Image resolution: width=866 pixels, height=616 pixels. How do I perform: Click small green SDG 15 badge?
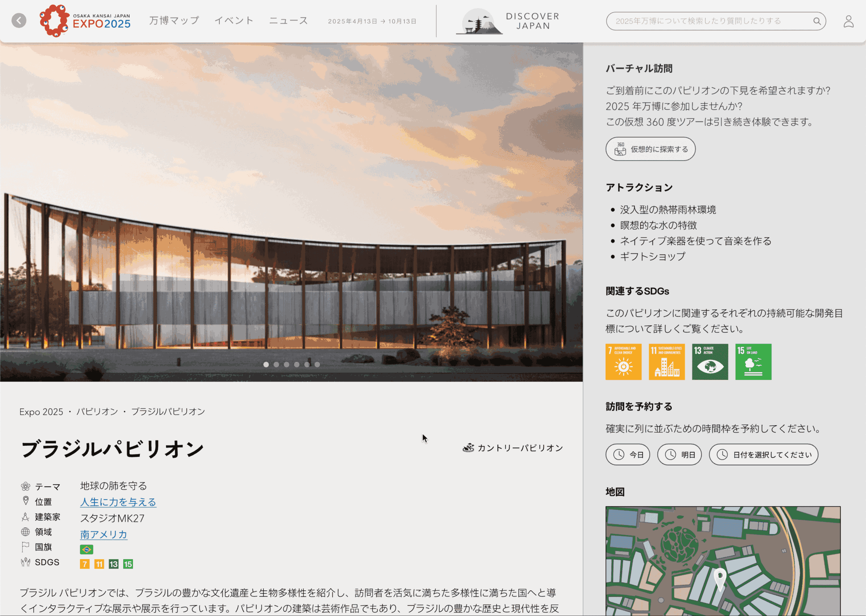[x=128, y=564]
